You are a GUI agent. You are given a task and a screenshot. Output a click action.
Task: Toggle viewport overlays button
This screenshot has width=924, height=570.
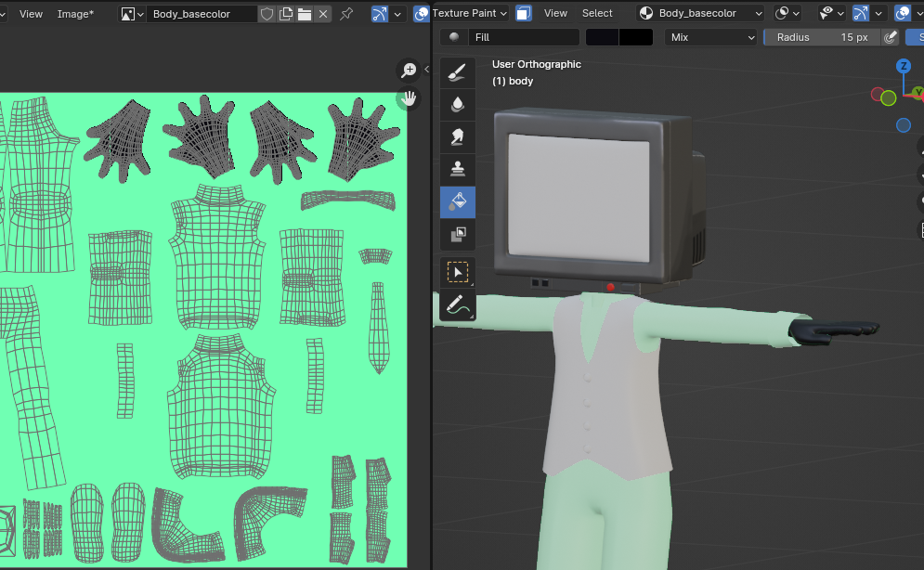click(x=903, y=13)
